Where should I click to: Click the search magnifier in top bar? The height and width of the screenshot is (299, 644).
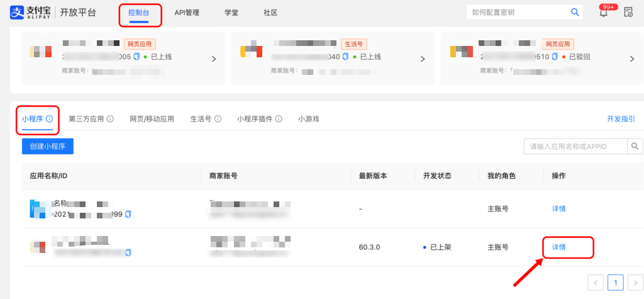click(574, 12)
